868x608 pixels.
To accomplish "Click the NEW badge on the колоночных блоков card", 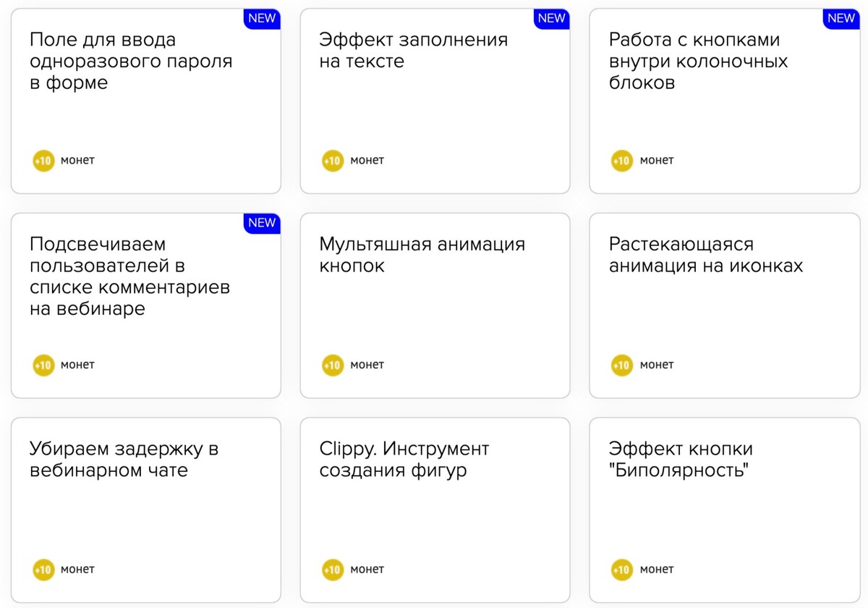I will pyautogui.click(x=841, y=19).
